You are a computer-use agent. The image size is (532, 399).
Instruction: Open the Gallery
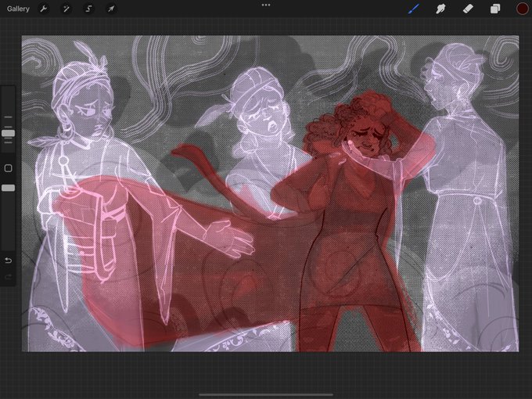18,9
